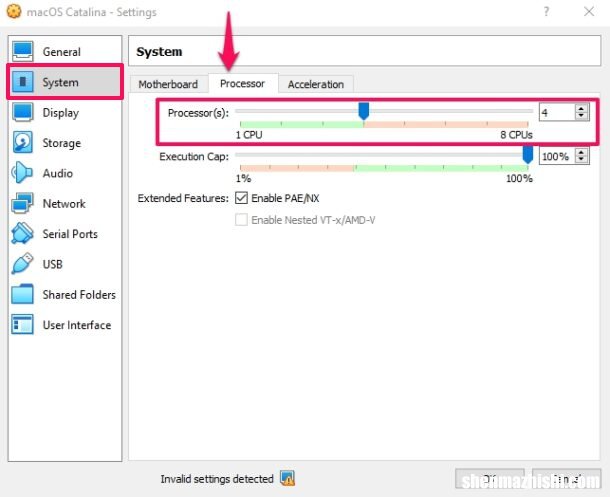Click the 'Processor(s):' label
Viewport: 610px width, 497px height.
[x=198, y=113]
